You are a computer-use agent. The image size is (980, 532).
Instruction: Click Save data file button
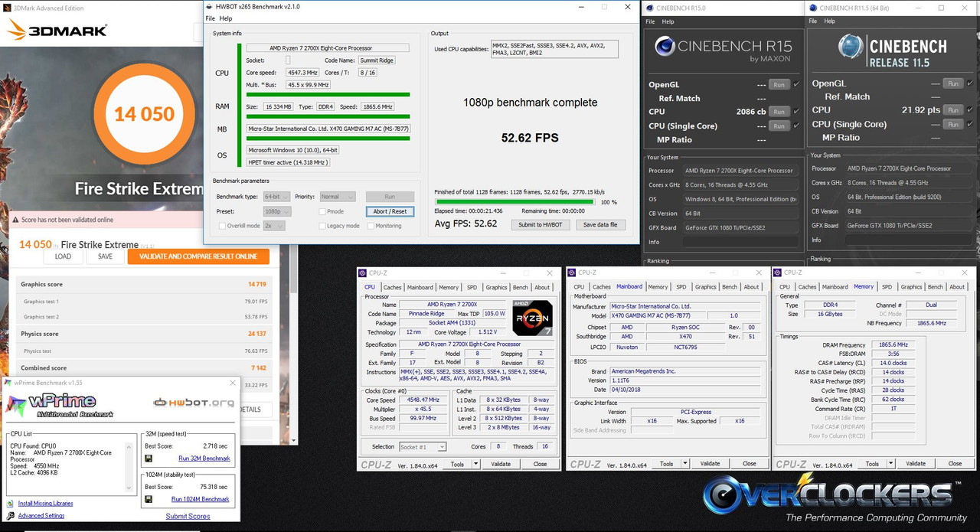599,225
